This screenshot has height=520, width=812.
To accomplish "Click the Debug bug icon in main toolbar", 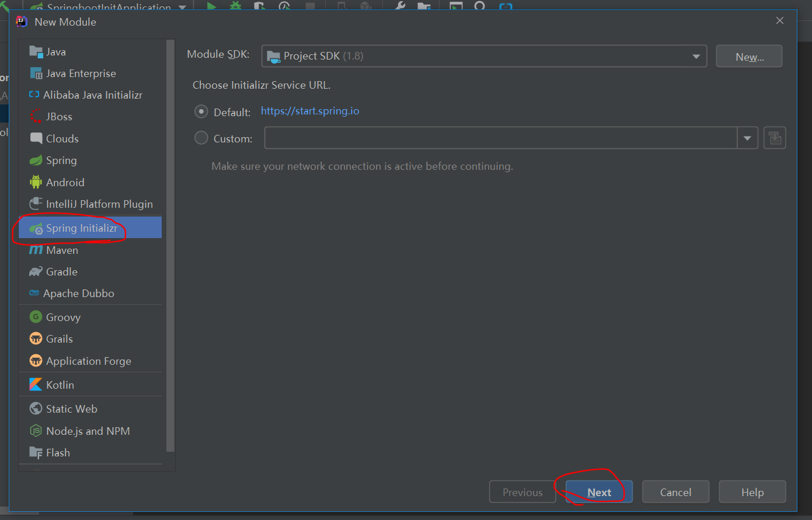I will coord(236,6).
